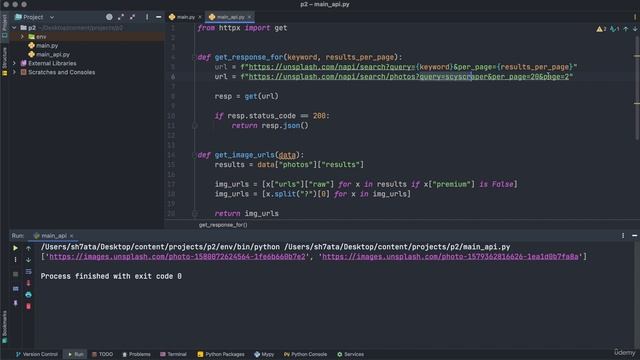This screenshot has width=640, height=360.
Task: Hide the Project tool window
Action: 158,17
